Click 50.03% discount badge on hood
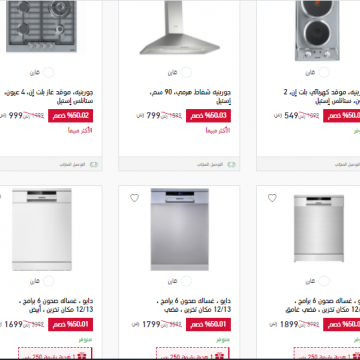Image resolution: width=360 pixels, height=360 pixels. click(x=208, y=116)
